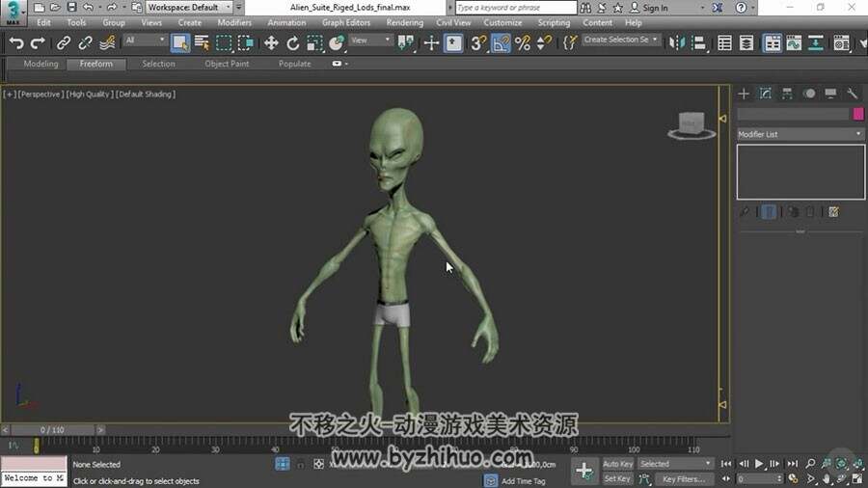
Task: Open Create Selection Set dropdown
Action: (x=620, y=40)
